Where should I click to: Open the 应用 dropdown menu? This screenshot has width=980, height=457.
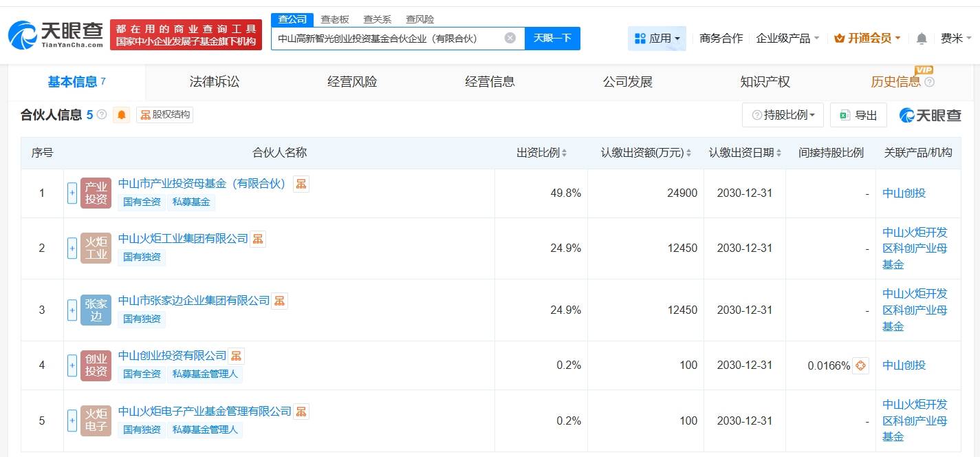(x=657, y=39)
